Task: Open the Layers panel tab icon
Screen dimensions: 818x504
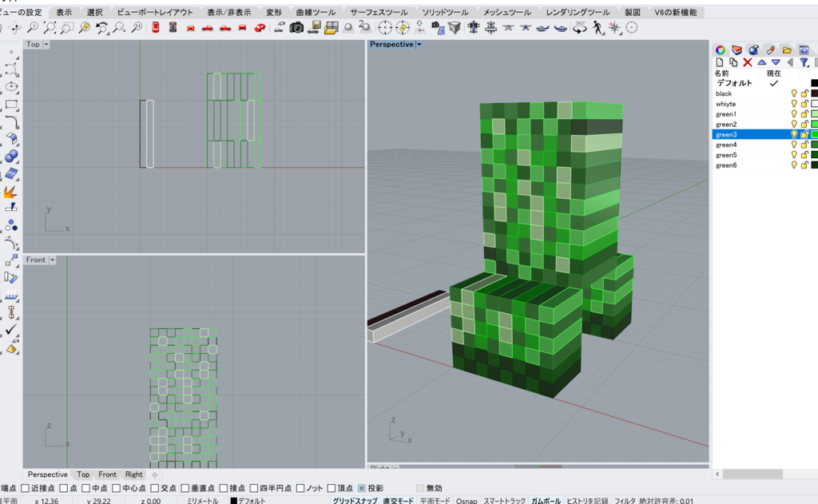Action: [737, 50]
